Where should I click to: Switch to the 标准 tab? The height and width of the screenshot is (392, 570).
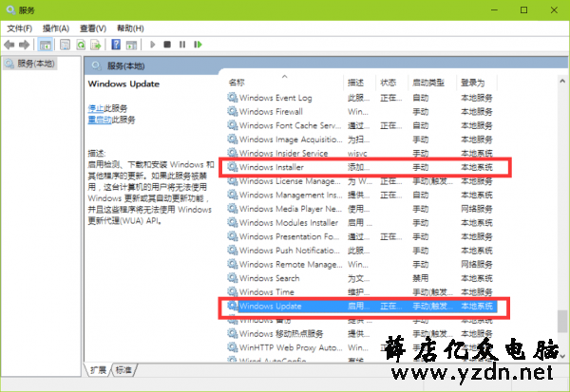coord(123,370)
